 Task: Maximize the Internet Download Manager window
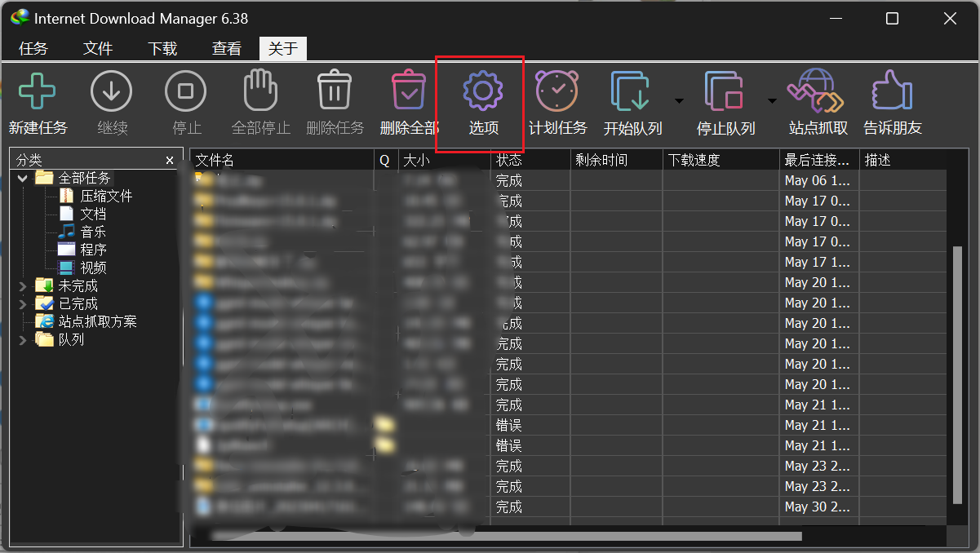tap(892, 18)
